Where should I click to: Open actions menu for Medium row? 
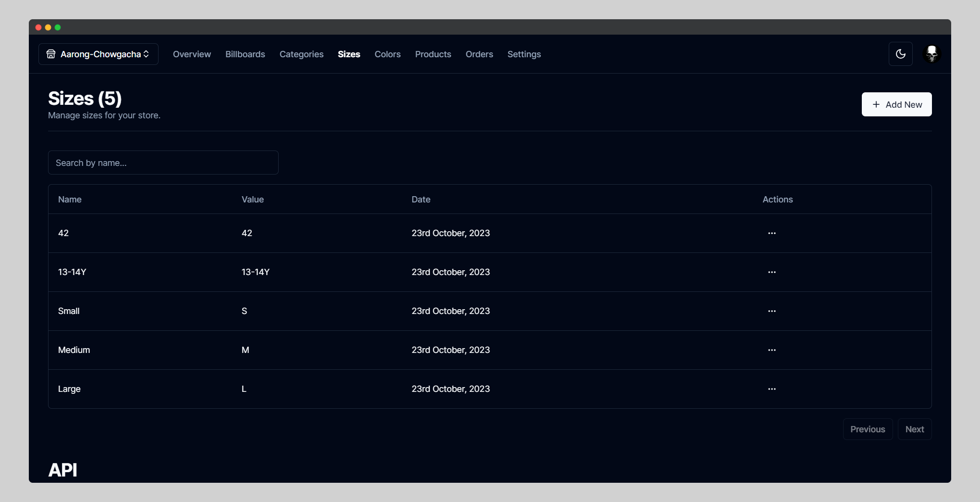(772, 350)
